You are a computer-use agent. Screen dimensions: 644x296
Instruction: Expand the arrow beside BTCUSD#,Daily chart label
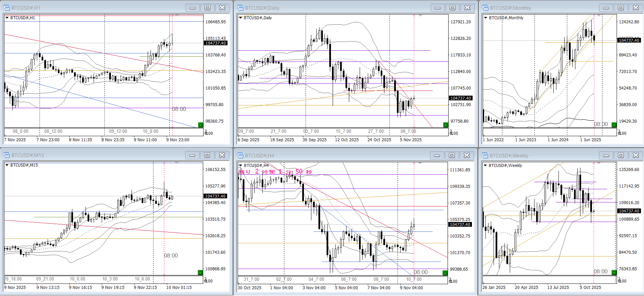pyautogui.click(x=241, y=18)
